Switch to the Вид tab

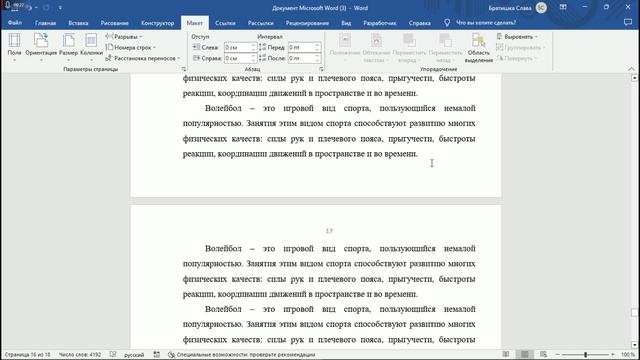(346, 23)
